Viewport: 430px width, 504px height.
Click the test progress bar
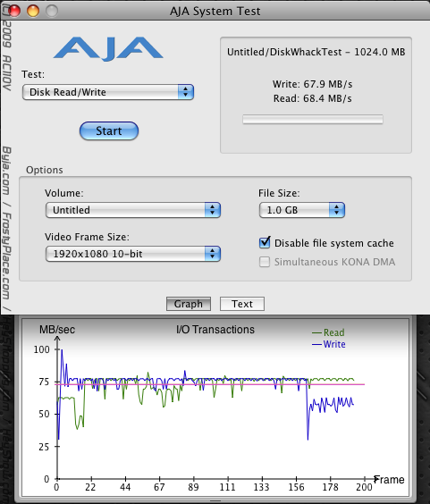[x=313, y=119]
